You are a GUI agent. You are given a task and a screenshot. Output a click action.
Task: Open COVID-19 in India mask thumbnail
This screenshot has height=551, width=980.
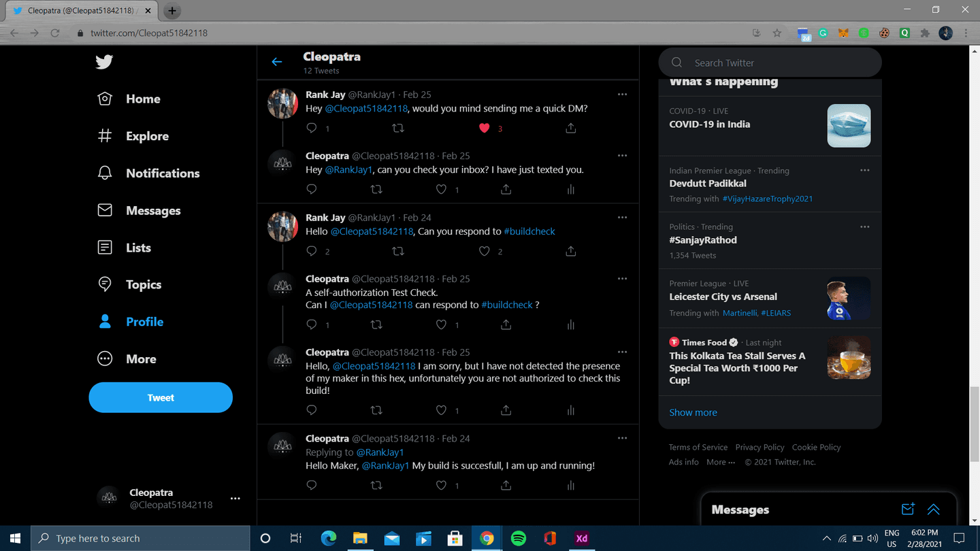(x=849, y=125)
